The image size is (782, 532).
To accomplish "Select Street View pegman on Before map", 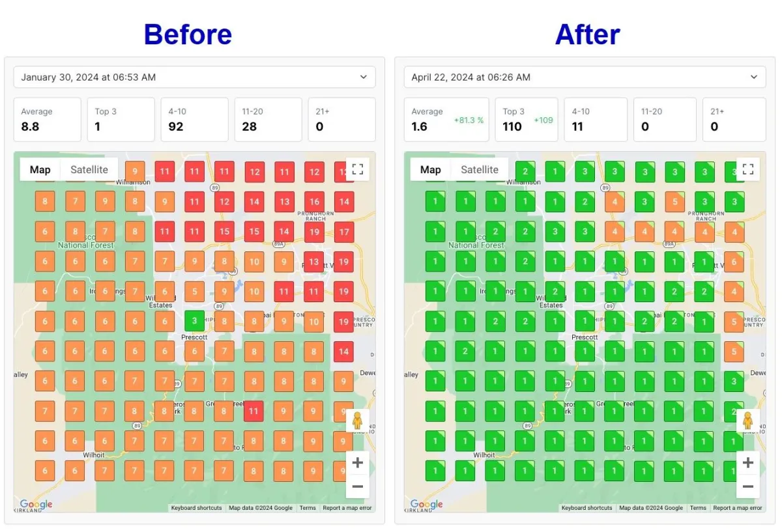I will pyautogui.click(x=357, y=421).
